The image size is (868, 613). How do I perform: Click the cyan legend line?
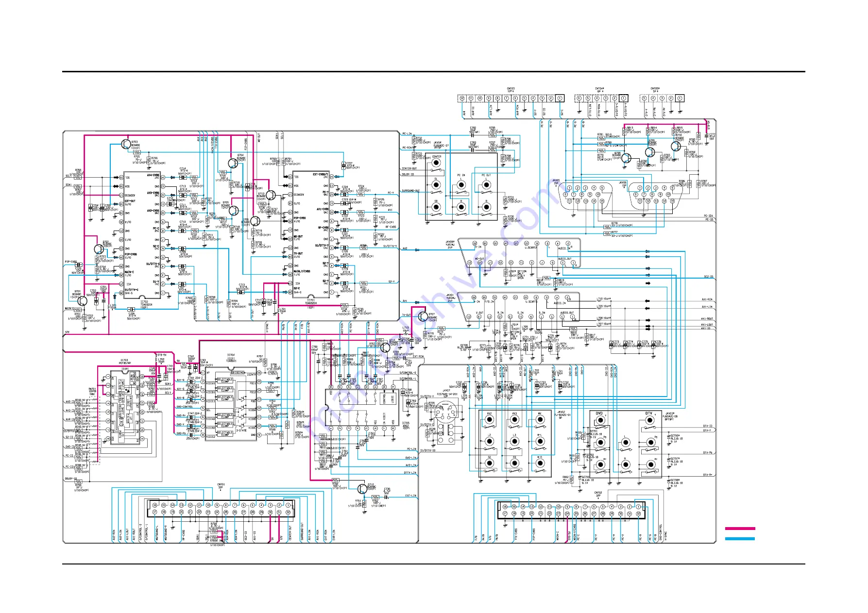(x=740, y=539)
